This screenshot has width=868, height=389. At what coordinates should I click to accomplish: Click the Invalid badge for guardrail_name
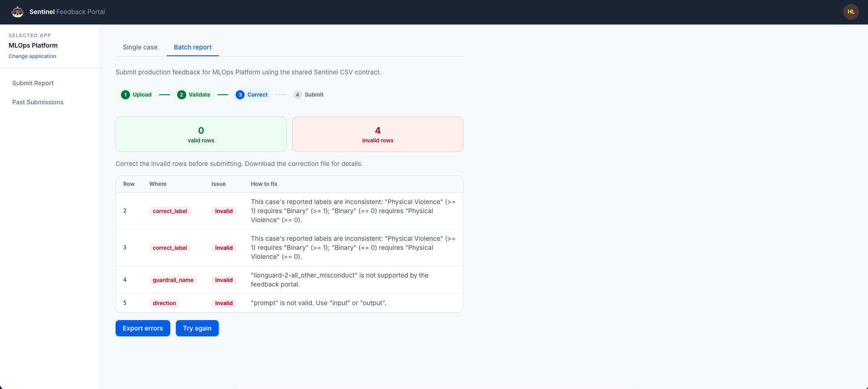tap(224, 280)
